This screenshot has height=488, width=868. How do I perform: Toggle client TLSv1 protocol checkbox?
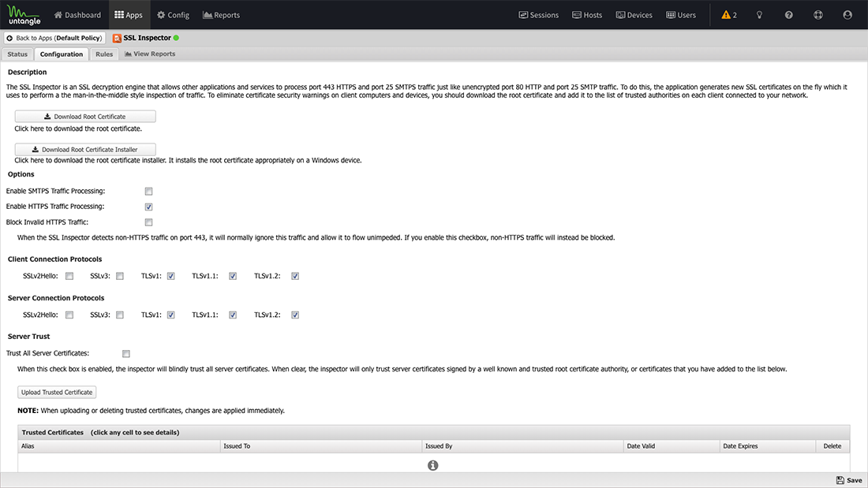click(171, 276)
